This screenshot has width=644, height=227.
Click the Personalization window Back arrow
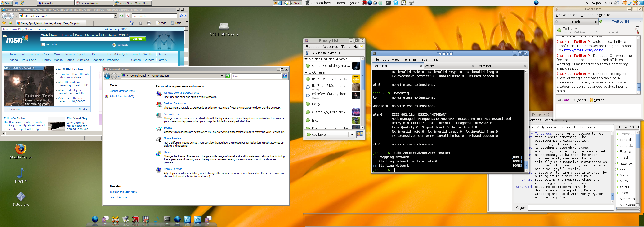pos(107,76)
